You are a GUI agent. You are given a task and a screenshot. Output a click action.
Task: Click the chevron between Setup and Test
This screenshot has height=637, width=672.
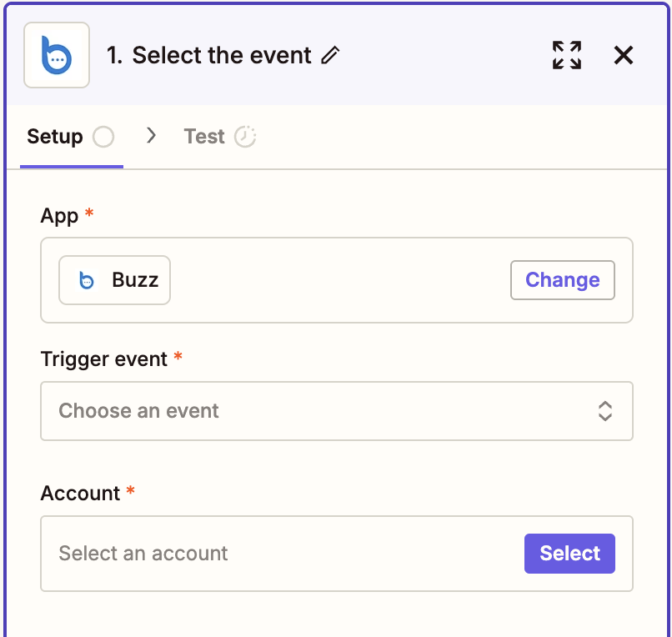(151, 136)
